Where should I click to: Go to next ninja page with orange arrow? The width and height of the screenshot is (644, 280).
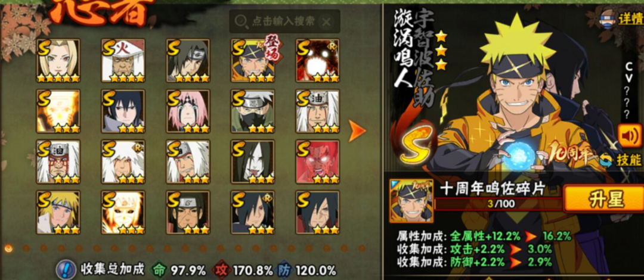[357, 130]
